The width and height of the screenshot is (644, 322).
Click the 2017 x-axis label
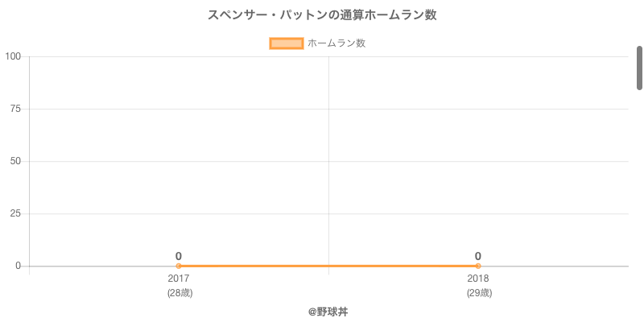(x=178, y=279)
